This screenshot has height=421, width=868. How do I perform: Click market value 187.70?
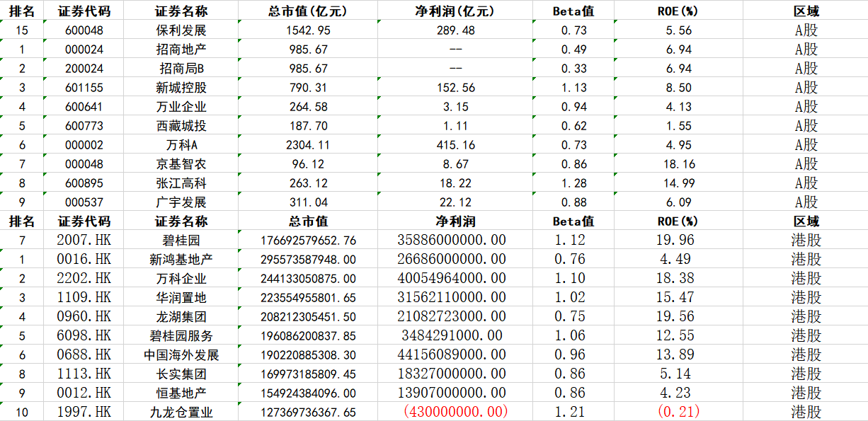308,126
